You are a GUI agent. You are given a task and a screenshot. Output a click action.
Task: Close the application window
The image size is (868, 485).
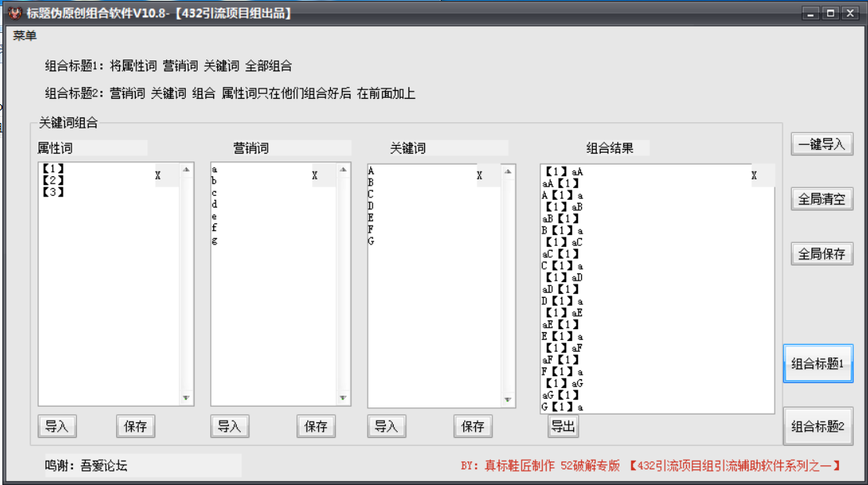tap(850, 13)
